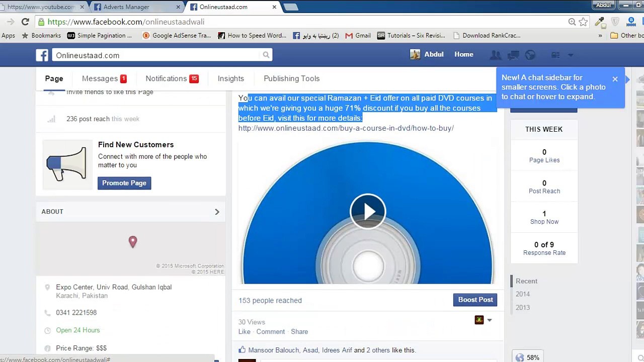Open the Insights tab

[x=231, y=78]
